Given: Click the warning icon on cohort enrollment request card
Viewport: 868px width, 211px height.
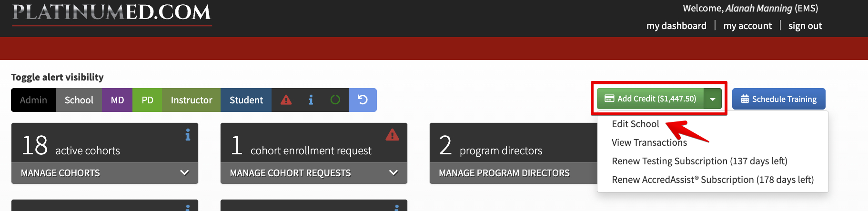Looking at the screenshot, I should click(x=392, y=135).
